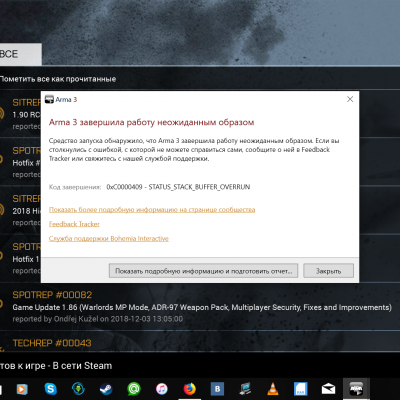400x400 pixels.
Task: Click the Game Update 1.86 description text
Action: [x=202, y=307]
